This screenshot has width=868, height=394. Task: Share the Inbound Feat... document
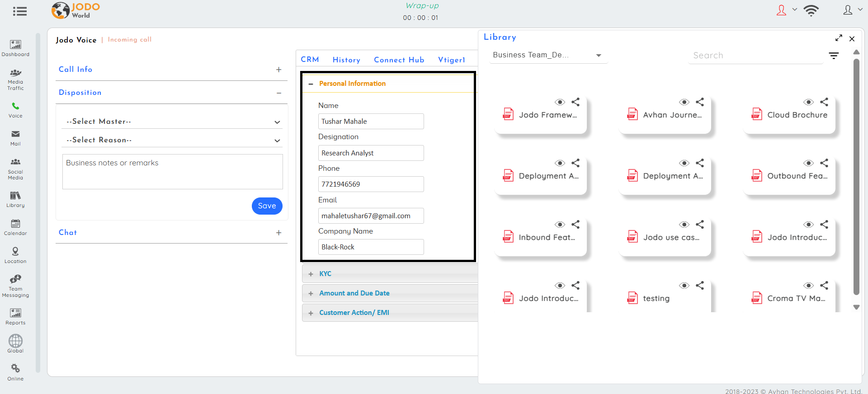(576, 225)
